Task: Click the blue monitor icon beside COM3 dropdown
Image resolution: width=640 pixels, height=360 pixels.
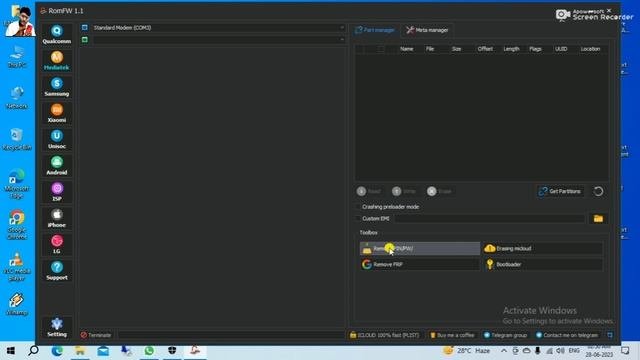Action: tap(84, 28)
